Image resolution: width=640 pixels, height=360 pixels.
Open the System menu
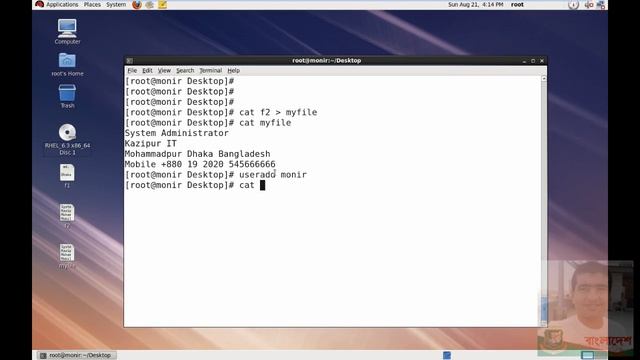click(x=116, y=4)
